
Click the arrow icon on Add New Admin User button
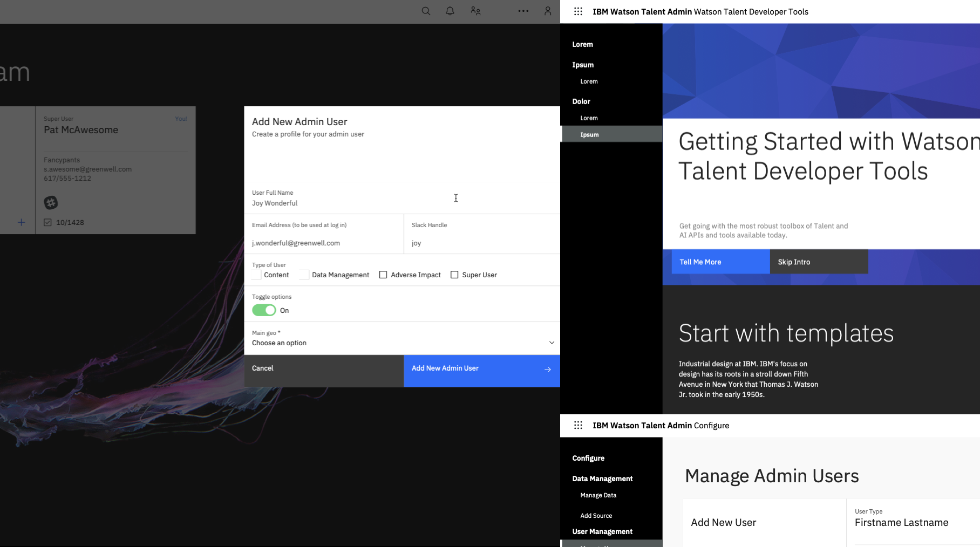point(548,370)
